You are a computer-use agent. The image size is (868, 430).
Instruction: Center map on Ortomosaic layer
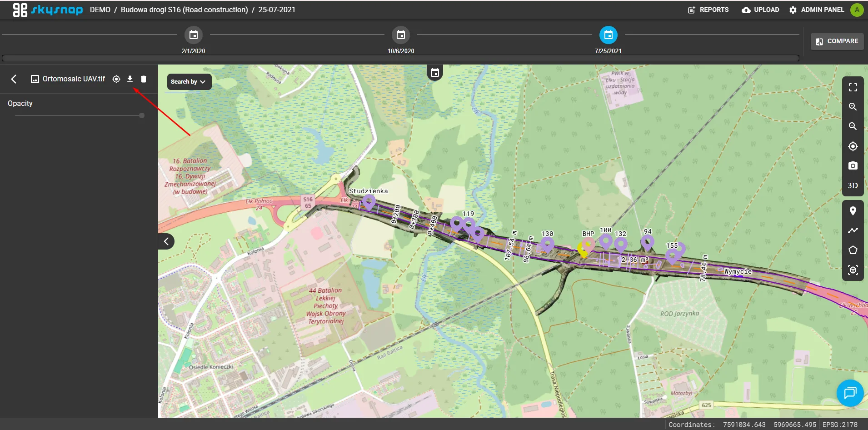[x=116, y=79]
